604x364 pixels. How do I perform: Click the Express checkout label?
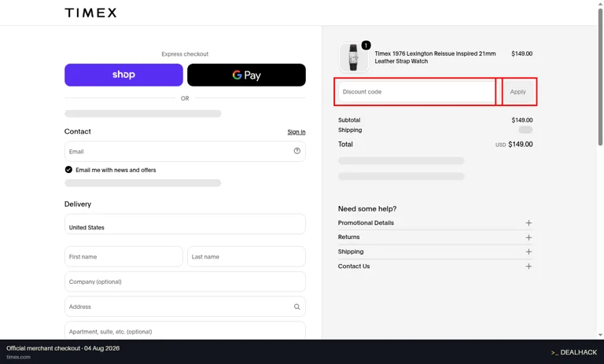185,54
